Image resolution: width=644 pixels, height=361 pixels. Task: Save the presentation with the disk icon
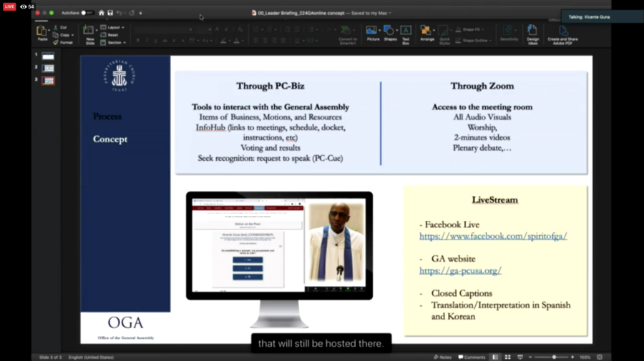pyautogui.click(x=110, y=13)
